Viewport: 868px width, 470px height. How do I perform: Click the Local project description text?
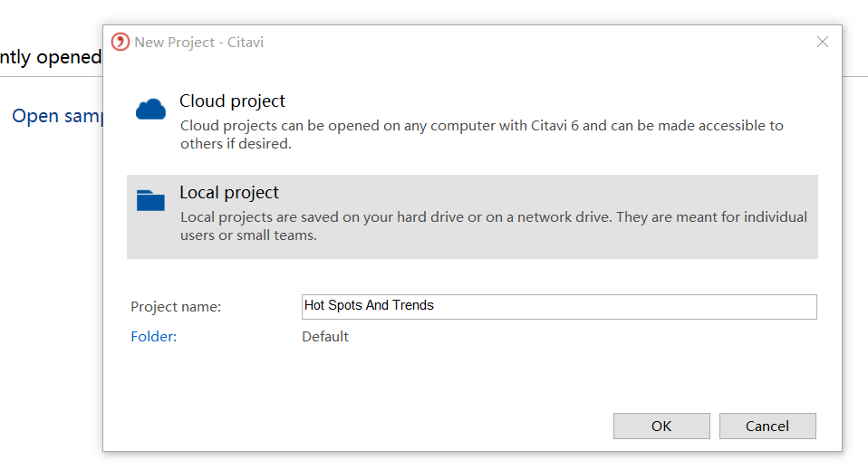coord(493,225)
